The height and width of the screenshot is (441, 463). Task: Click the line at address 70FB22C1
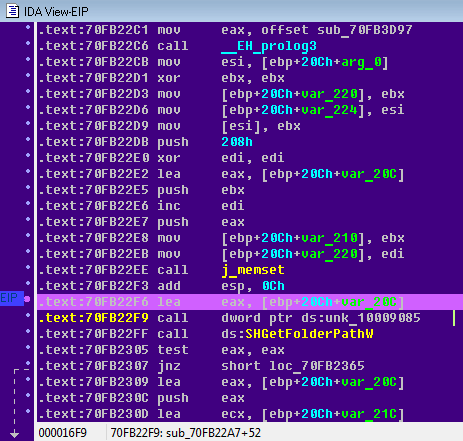(x=250, y=30)
